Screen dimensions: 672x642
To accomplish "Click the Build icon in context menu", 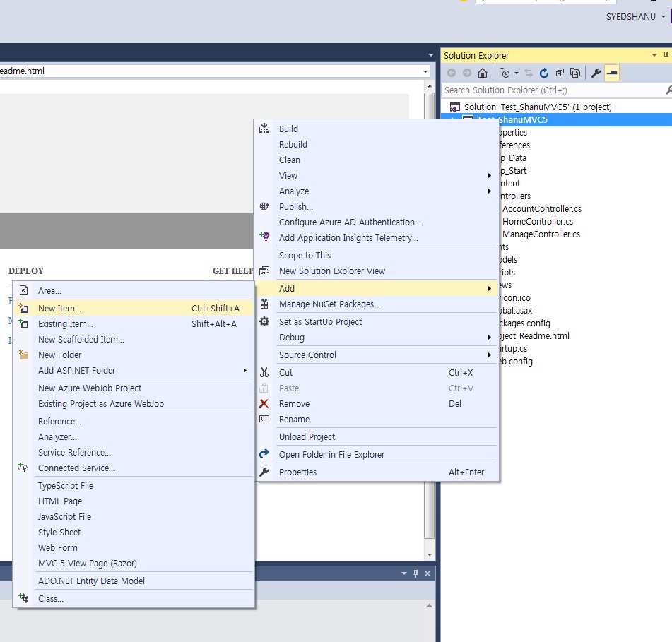I will [x=264, y=129].
